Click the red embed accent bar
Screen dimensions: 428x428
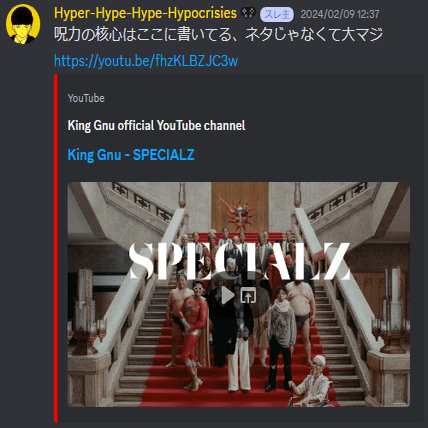[56, 248]
